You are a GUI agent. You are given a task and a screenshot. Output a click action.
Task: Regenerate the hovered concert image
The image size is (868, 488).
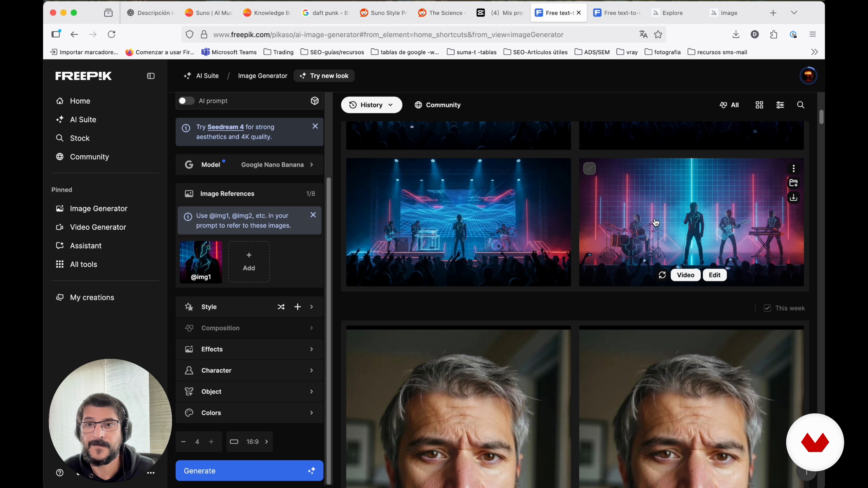(662, 275)
